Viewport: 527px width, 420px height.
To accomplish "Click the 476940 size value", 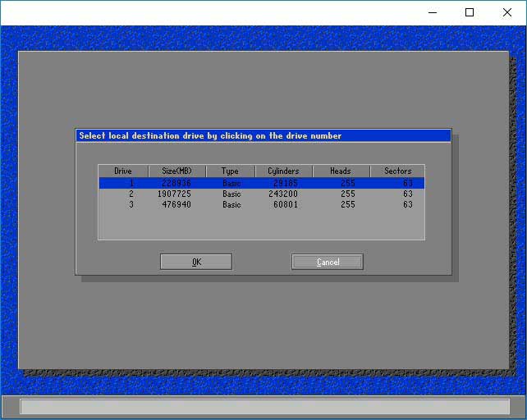I will click(x=176, y=204).
